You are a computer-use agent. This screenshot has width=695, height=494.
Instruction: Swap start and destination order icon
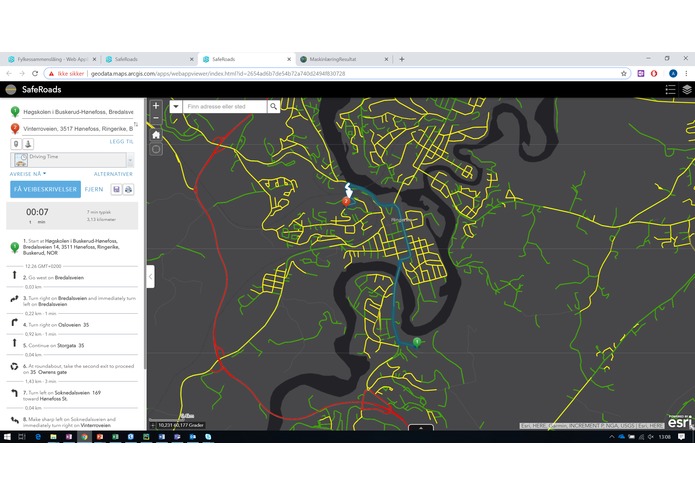point(136,124)
